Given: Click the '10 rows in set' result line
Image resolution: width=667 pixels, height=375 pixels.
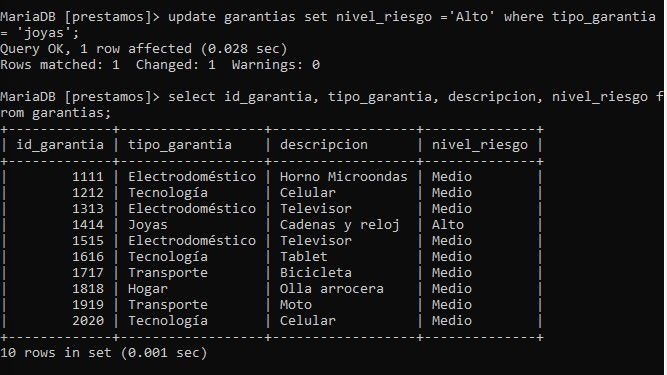Looking at the screenshot, I should pyautogui.click(x=104, y=353).
